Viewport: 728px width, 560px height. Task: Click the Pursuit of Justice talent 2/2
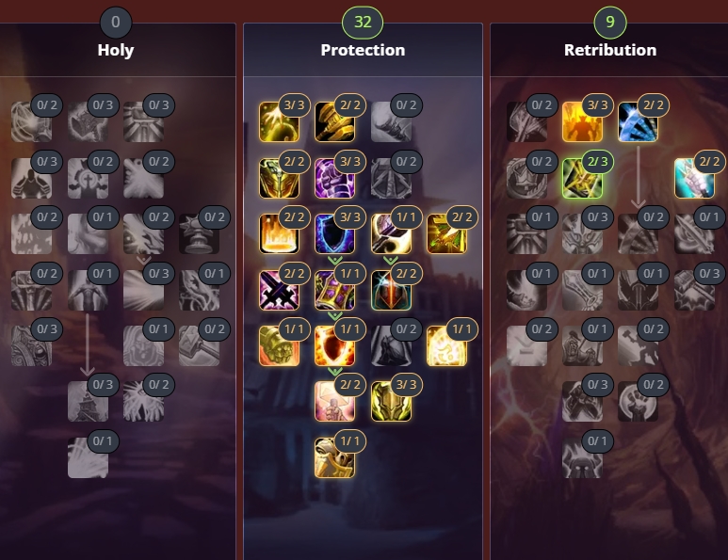pyautogui.click(x=694, y=178)
